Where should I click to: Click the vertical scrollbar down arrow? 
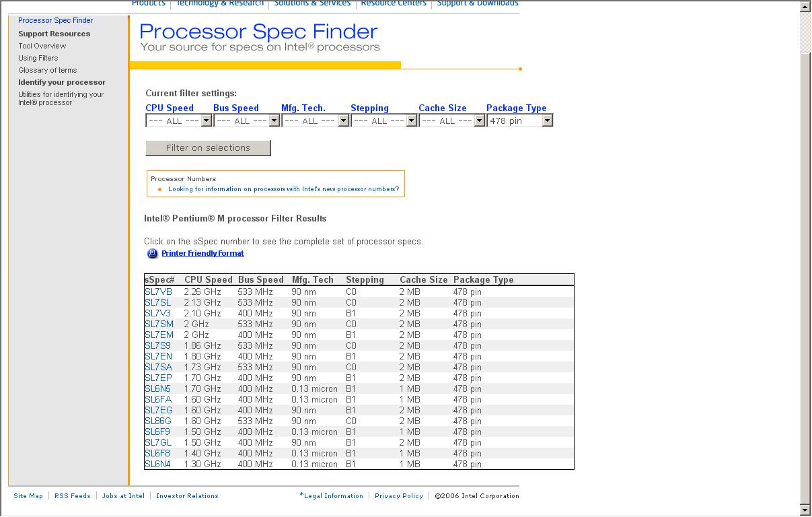tap(805, 510)
